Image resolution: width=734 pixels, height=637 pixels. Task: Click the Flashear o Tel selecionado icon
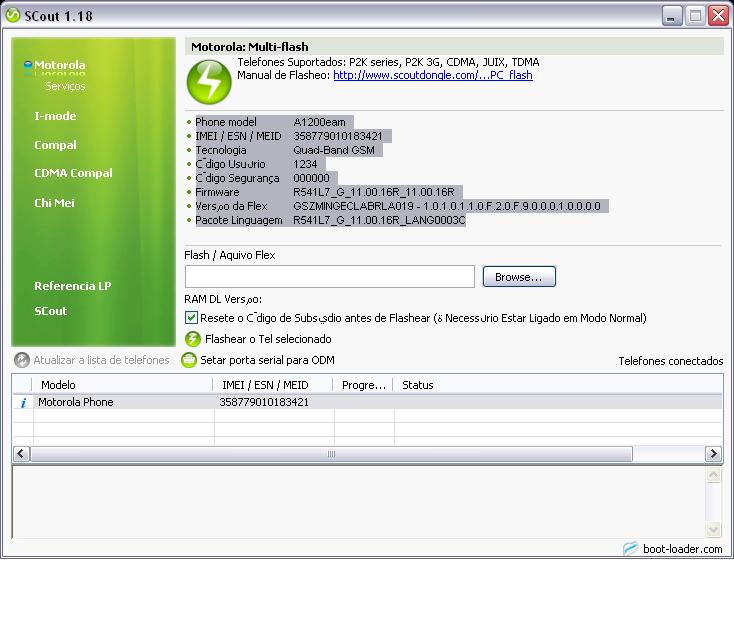tap(192, 339)
